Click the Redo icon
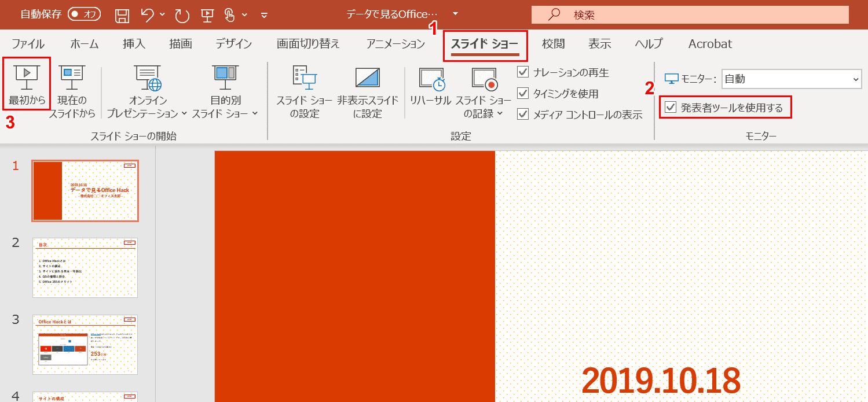The height and width of the screenshot is (402, 868). pyautogui.click(x=182, y=15)
